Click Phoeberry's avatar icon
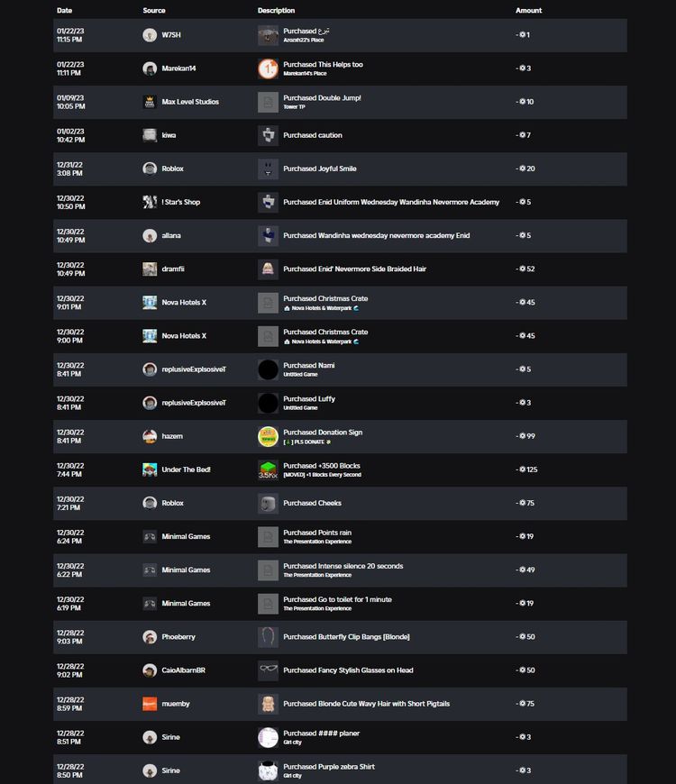Screen dimensions: 676x784 pos(150,637)
